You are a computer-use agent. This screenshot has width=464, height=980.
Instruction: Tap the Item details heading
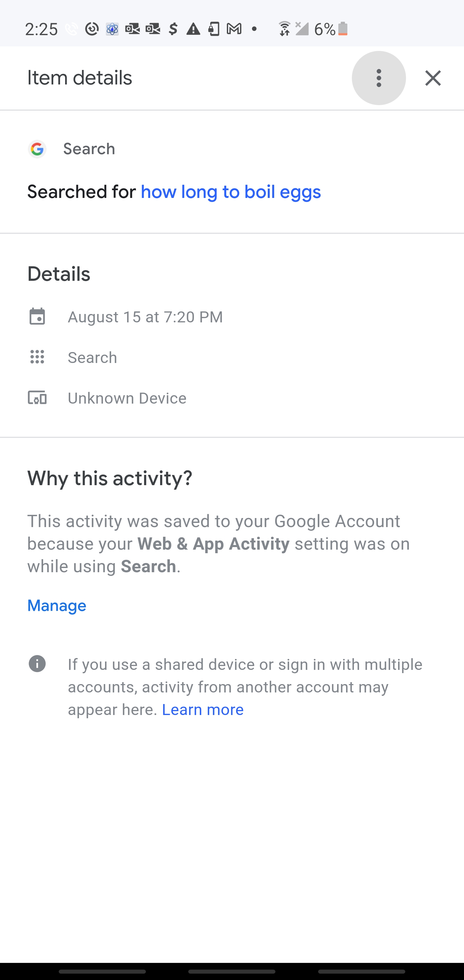click(x=80, y=78)
